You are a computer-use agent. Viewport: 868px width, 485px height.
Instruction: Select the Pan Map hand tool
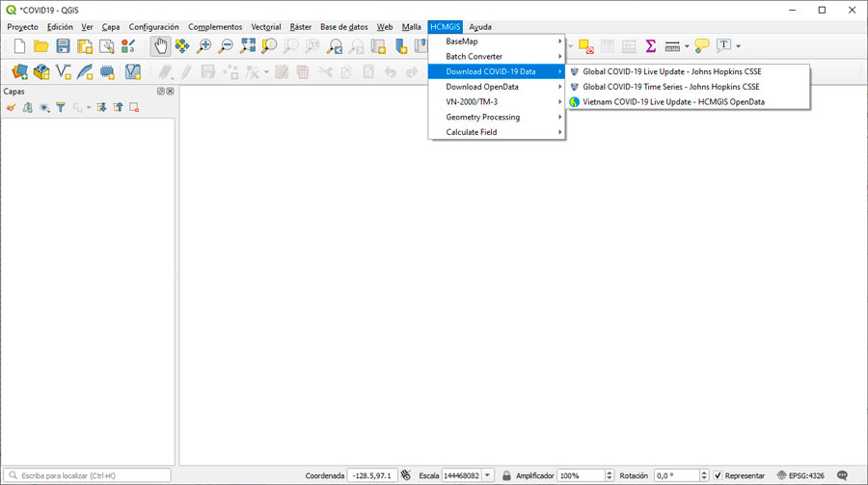[160, 46]
